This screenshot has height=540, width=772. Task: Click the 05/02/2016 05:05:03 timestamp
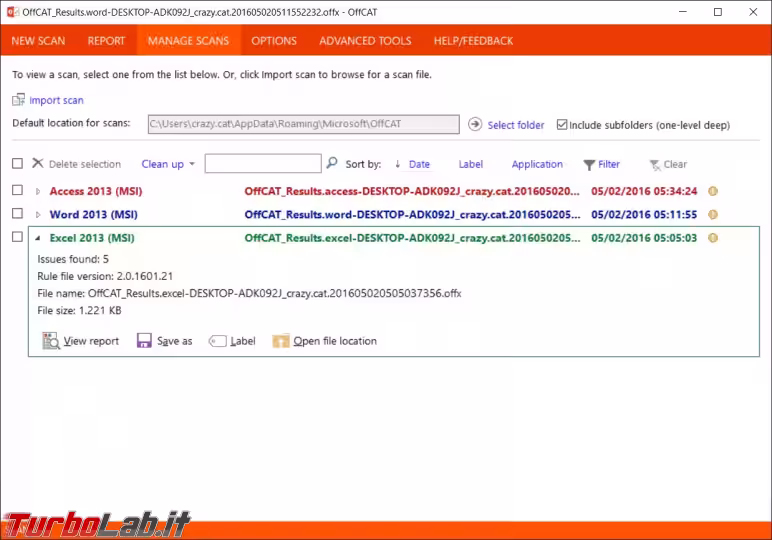click(644, 238)
